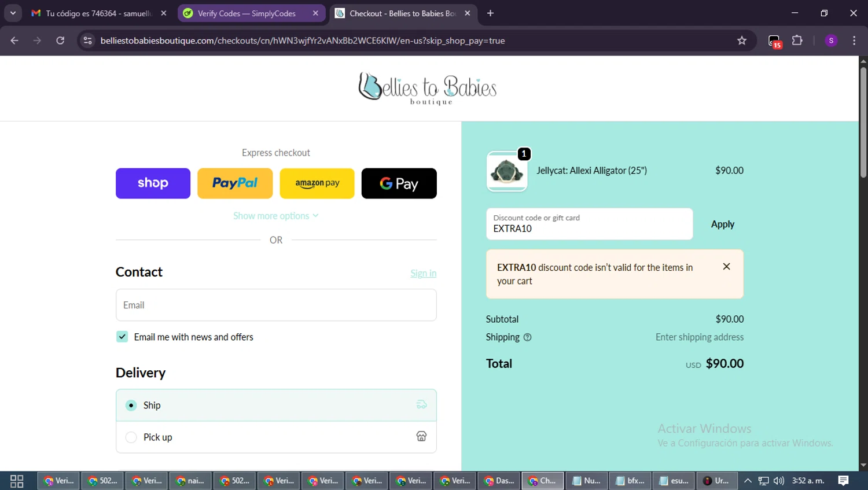Open Chrome's three-dot menu
Screen dimensions: 868x490
click(x=854, y=40)
